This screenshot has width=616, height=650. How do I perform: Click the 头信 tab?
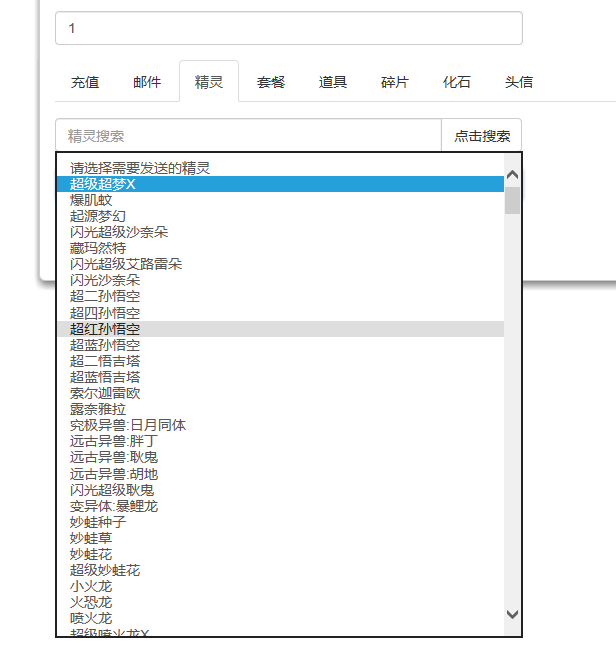pyautogui.click(x=519, y=82)
